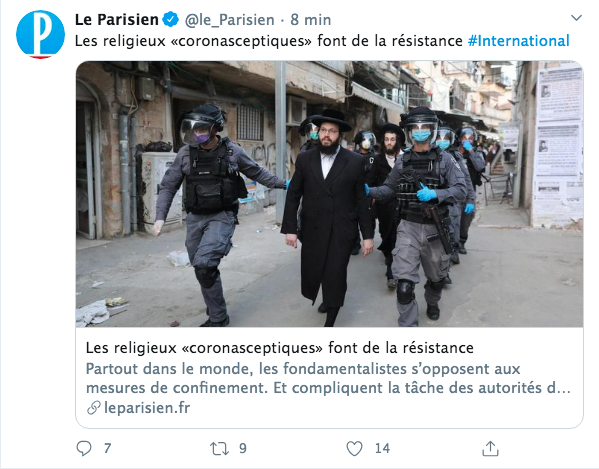Expand the tweet options chevron
599x469 pixels.
click(576, 18)
